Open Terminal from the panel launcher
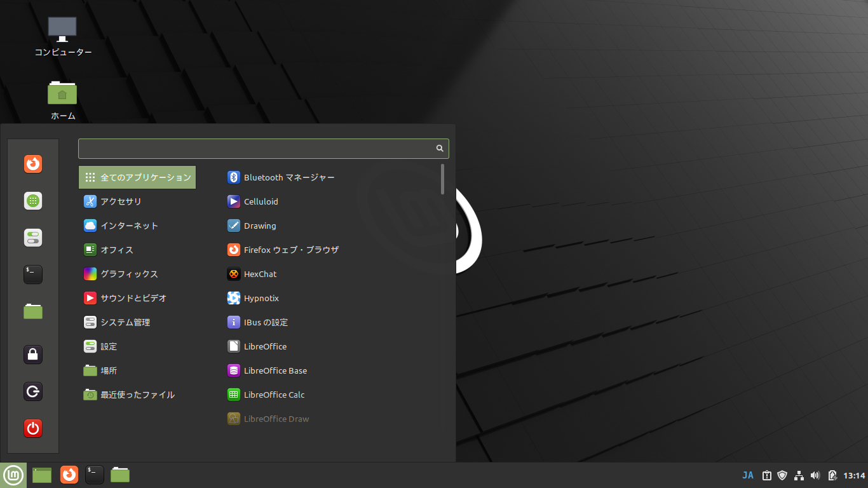Image resolution: width=868 pixels, height=488 pixels. point(95,475)
